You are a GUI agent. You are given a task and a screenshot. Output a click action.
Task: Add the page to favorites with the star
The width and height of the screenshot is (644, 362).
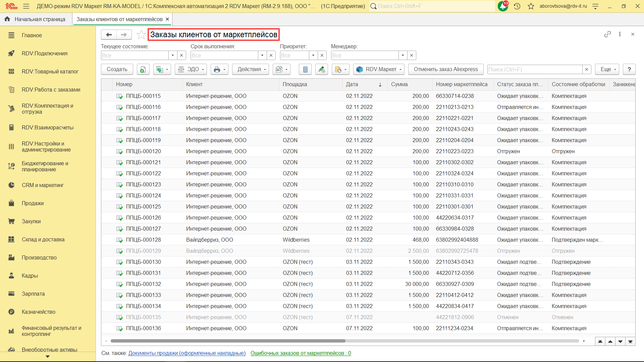[x=141, y=35]
